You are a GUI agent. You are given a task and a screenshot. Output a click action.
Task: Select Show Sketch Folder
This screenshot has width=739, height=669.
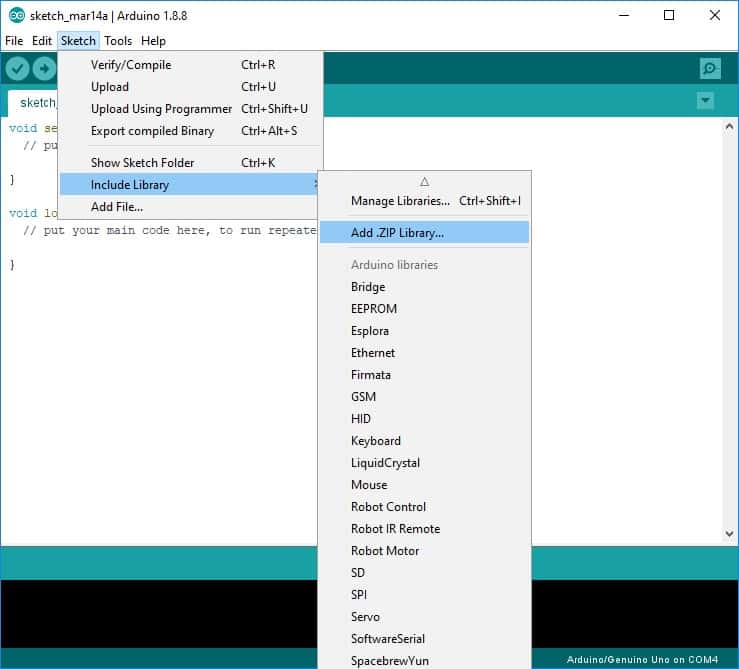(x=190, y=163)
